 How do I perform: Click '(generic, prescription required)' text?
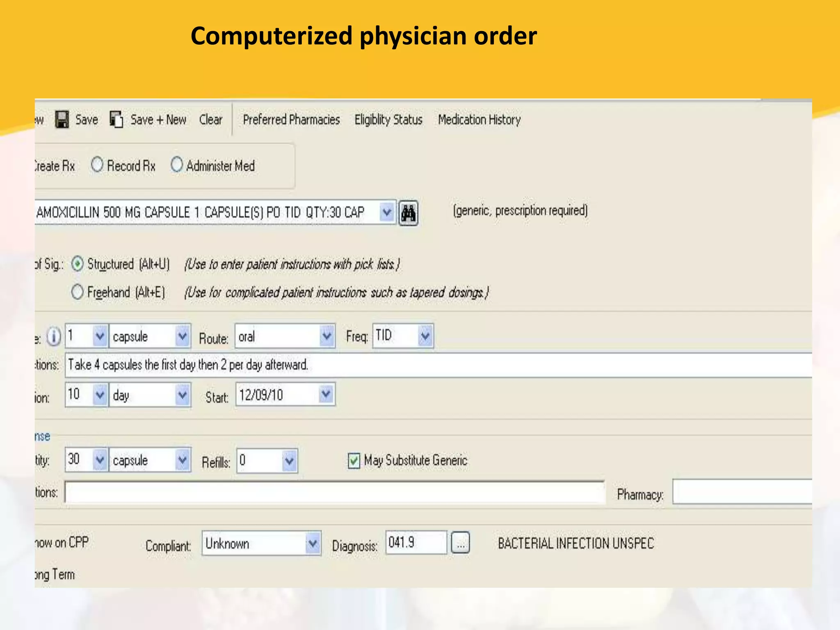(x=520, y=210)
